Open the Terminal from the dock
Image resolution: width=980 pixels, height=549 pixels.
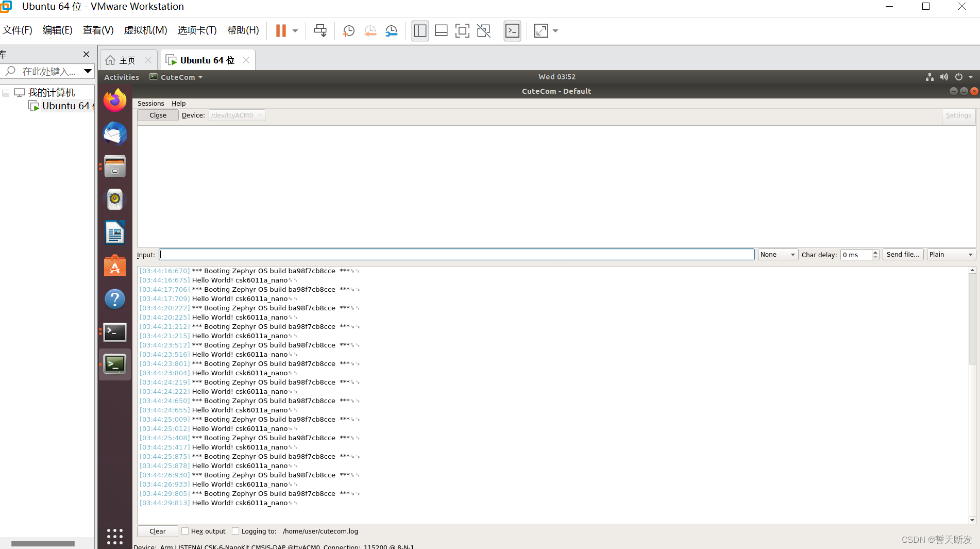(115, 332)
